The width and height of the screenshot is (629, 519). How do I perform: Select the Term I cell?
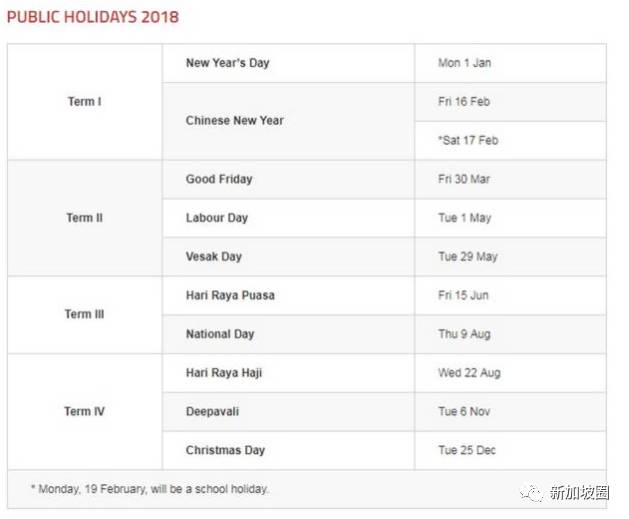[x=84, y=102]
